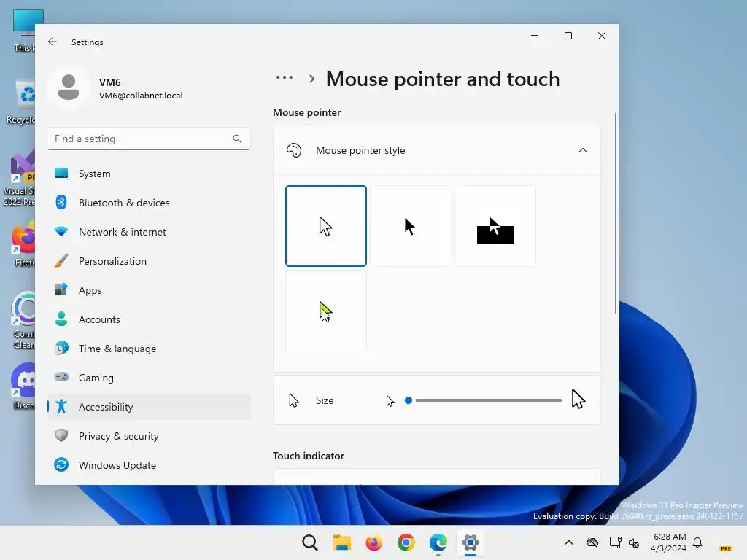Open File Explorer from the taskbar
The image size is (747, 560).
point(341,542)
